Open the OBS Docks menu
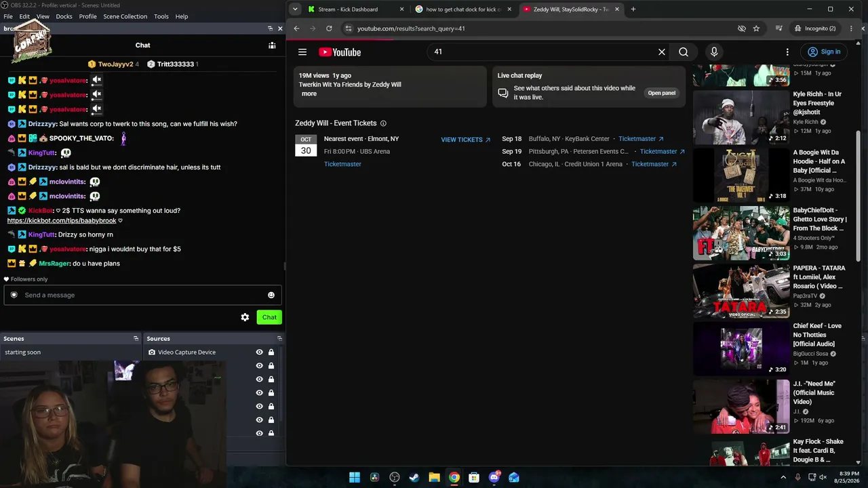868x488 pixels. 64,16
